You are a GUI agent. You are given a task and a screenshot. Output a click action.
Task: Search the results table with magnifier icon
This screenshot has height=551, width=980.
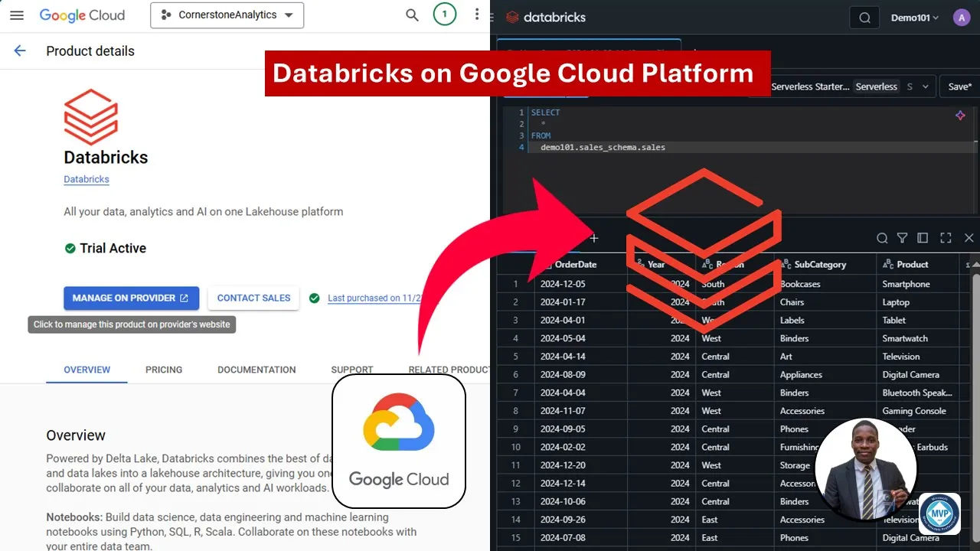(x=882, y=238)
